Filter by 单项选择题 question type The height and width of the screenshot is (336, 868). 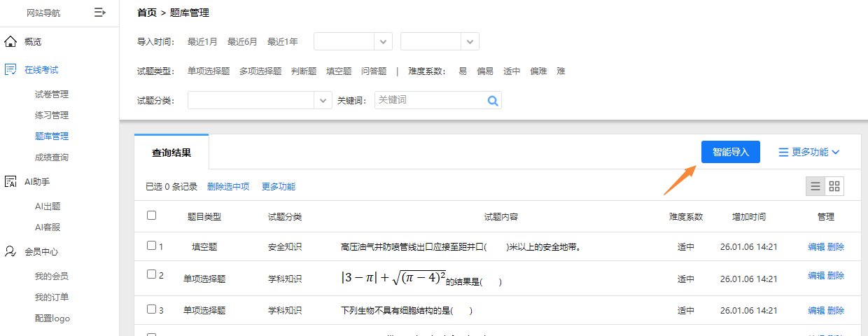(x=209, y=71)
